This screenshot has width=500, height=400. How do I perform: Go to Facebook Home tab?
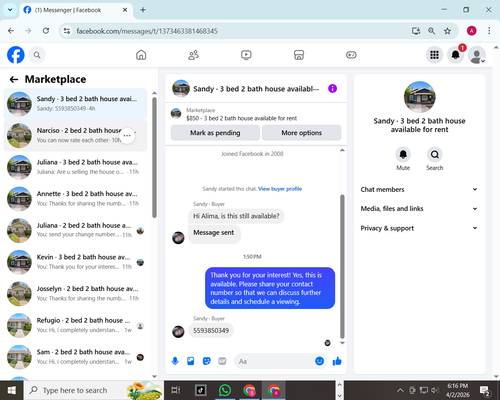tap(141, 55)
